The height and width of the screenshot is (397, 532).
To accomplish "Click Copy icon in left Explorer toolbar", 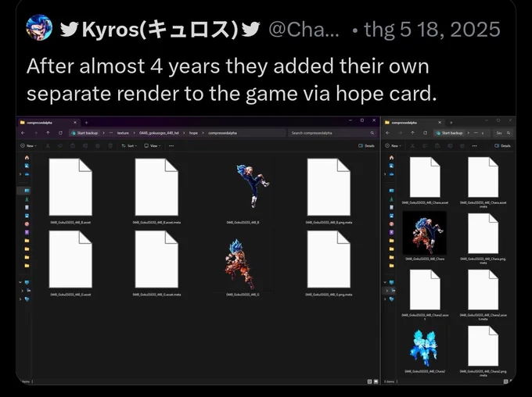I will pos(60,146).
